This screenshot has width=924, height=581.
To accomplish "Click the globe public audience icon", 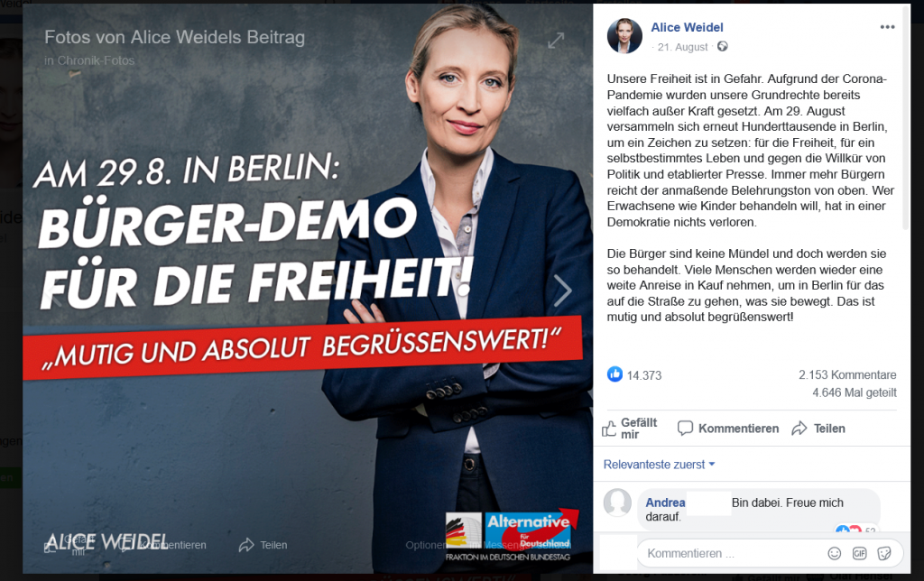I will coord(723,47).
